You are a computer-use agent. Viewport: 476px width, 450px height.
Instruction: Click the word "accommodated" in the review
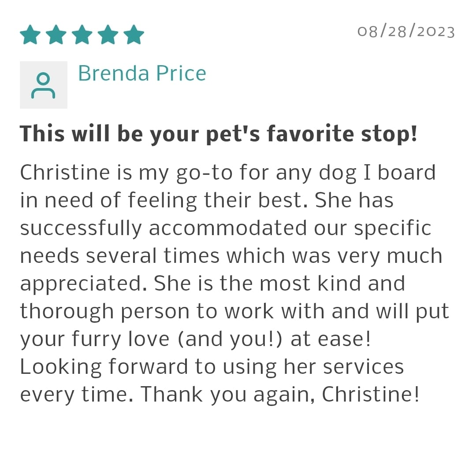pyautogui.click(x=227, y=228)
